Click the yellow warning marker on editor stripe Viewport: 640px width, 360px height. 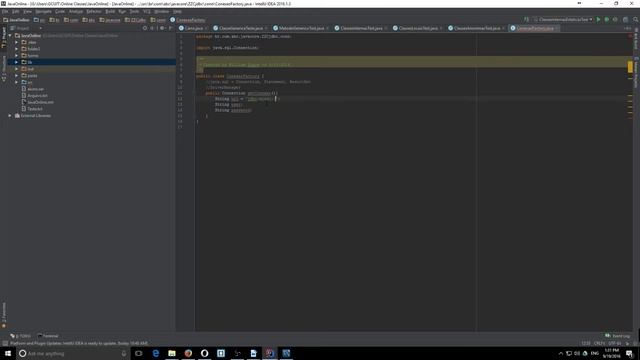[x=630, y=67]
